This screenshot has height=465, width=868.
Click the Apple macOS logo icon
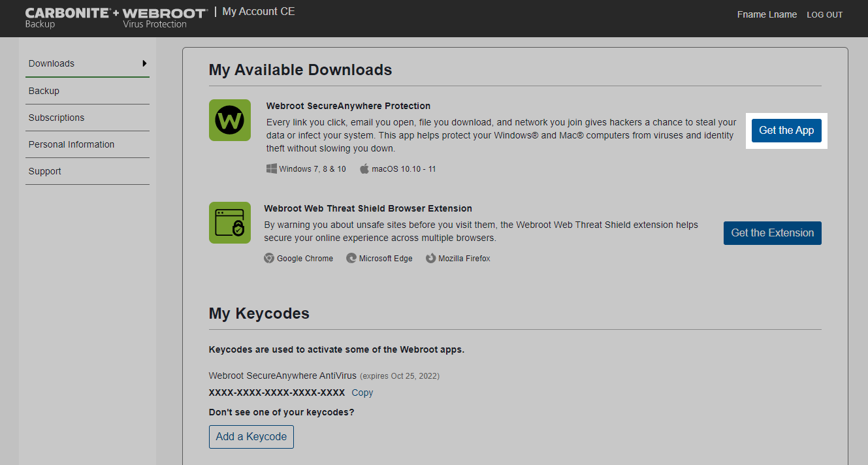pos(364,168)
